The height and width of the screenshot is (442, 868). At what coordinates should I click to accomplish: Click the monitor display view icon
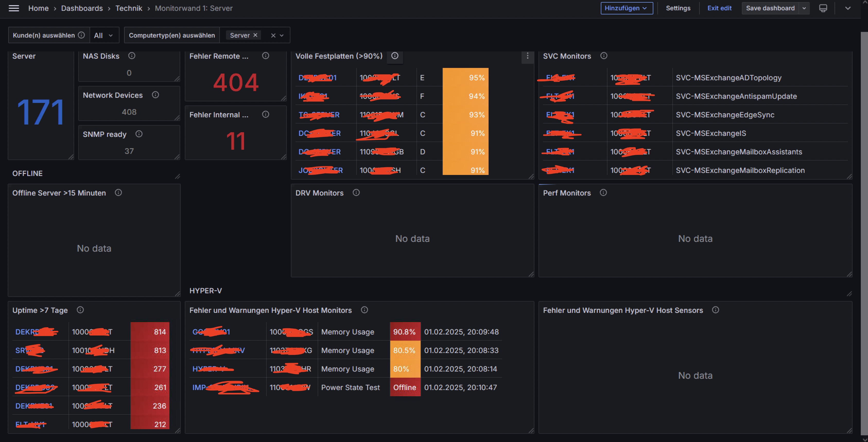pyautogui.click(x=823, y=8)
